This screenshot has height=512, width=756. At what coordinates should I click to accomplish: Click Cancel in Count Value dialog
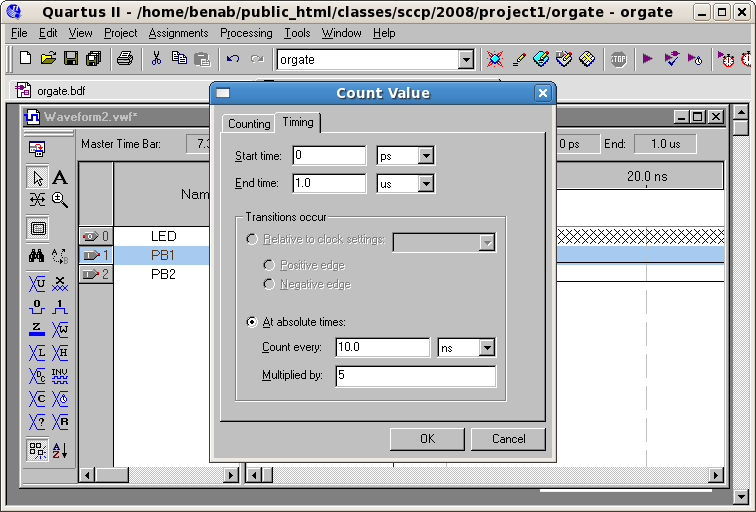click(x=509, y=439)
